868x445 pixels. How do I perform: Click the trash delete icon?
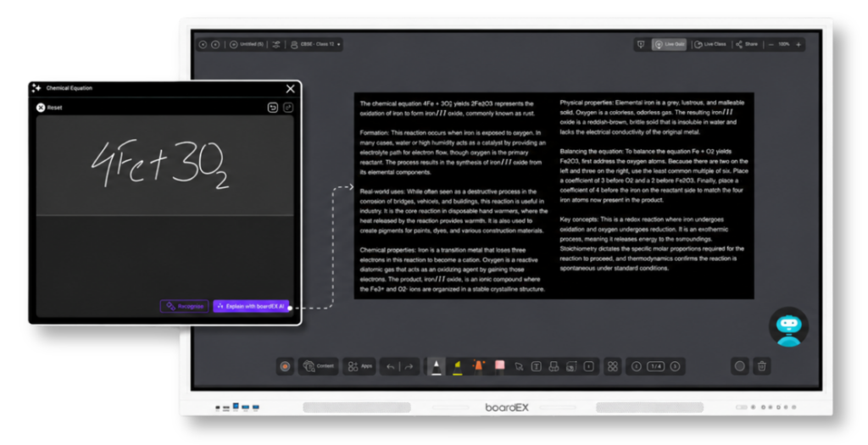[762, 366]
